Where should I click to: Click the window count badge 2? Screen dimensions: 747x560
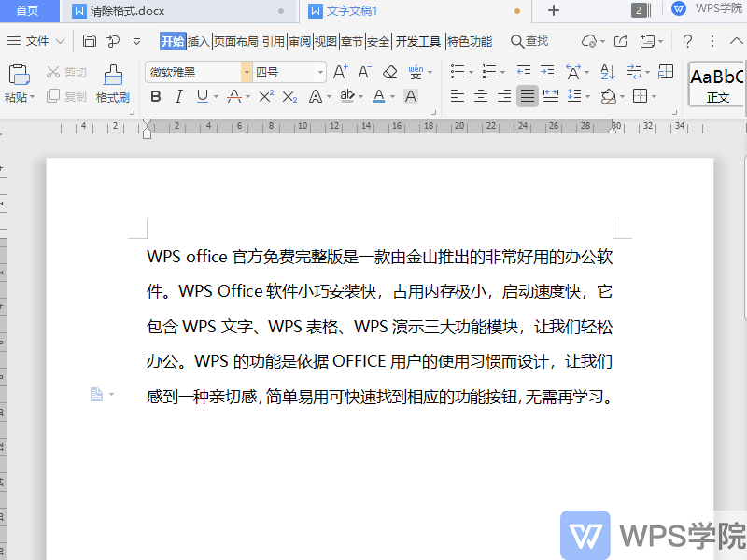[640, 10]
